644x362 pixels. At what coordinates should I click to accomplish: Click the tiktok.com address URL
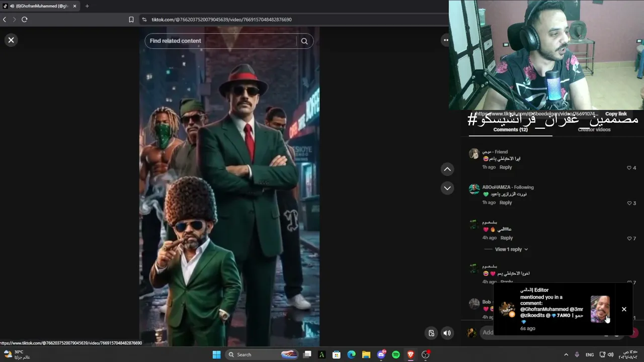[x=221, y=20]
